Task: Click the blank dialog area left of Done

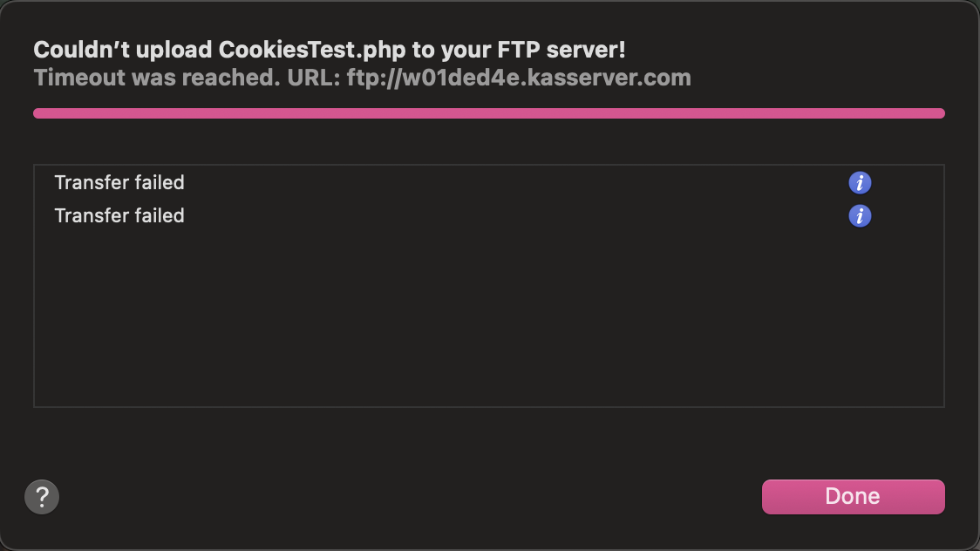Action: [x=436, y=497]
